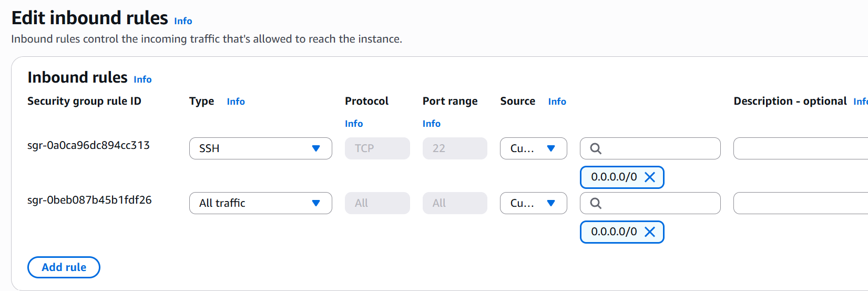Remove 0.0.0.0/0 from the All traffic rule

click(x=650, y=232)
